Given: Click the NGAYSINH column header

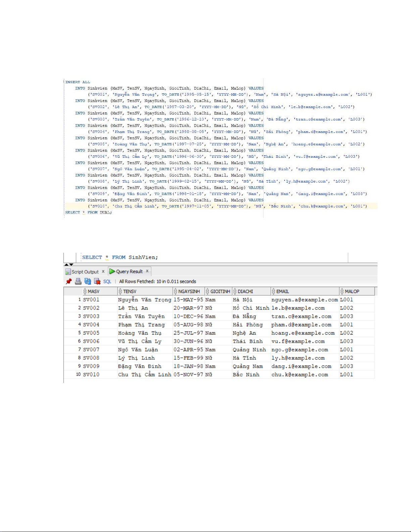Looking at the screenshot, I should pyautogui.click(x=189, y=291).
